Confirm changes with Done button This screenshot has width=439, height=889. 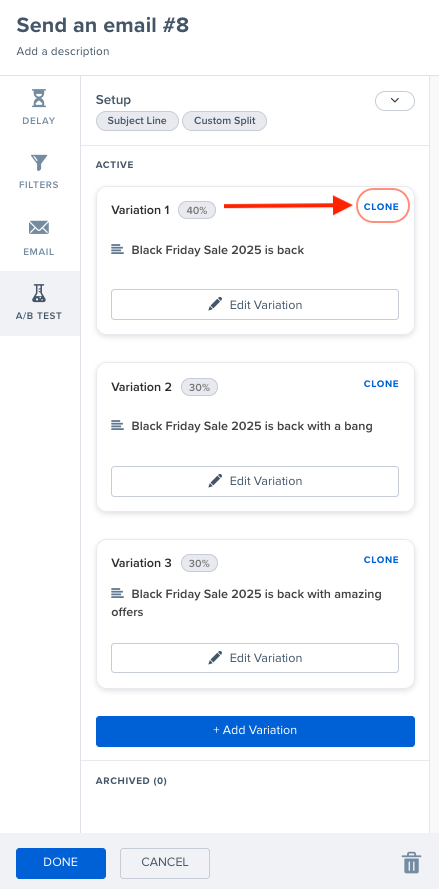[x=61, y=862]
